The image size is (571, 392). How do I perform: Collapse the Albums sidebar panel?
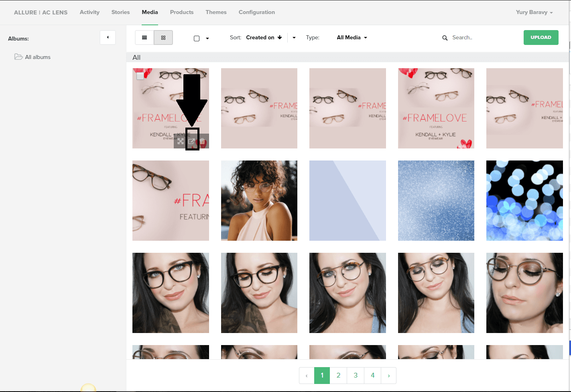108,37
